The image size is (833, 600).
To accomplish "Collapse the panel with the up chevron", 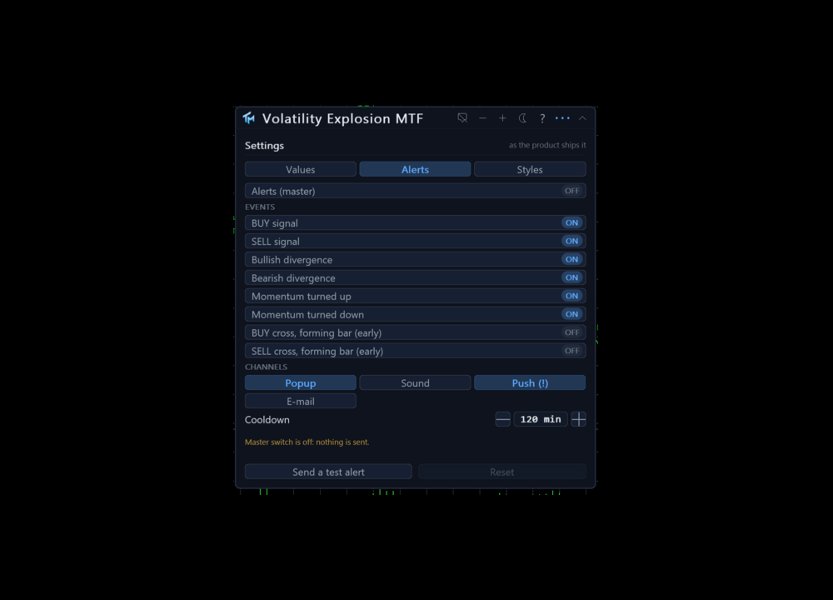I will pos(582,118).
